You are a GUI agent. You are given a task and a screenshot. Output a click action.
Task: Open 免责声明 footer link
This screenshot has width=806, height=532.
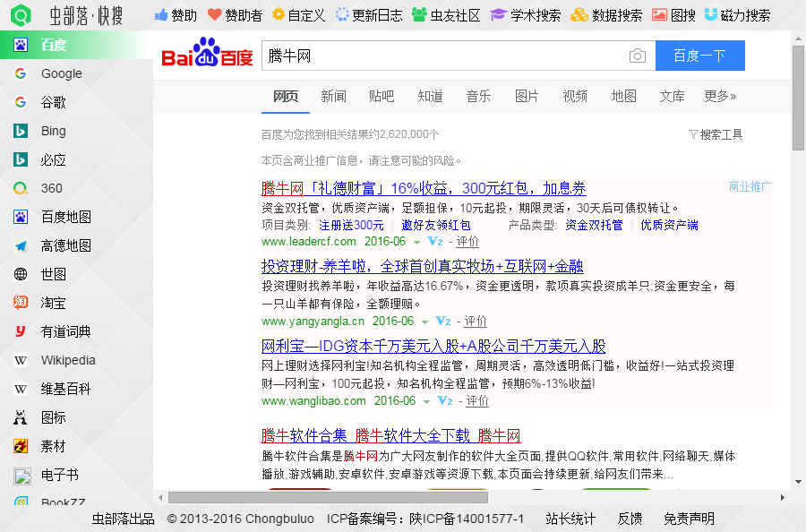tap(689, 519)
